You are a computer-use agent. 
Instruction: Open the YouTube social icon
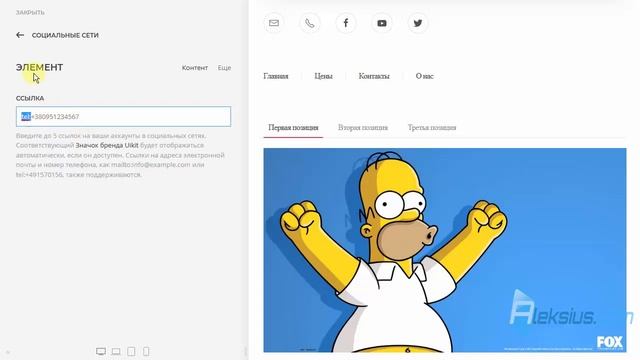click(382, 23)
